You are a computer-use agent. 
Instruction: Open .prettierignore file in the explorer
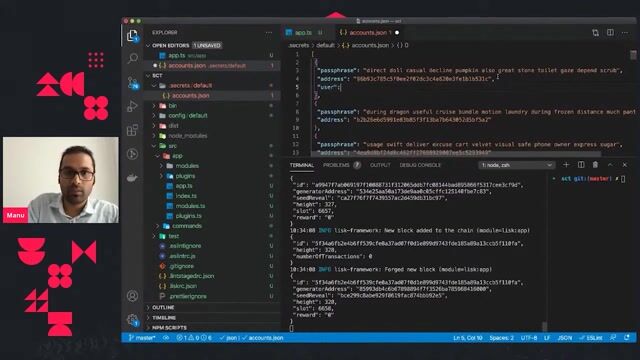(188, 296)
